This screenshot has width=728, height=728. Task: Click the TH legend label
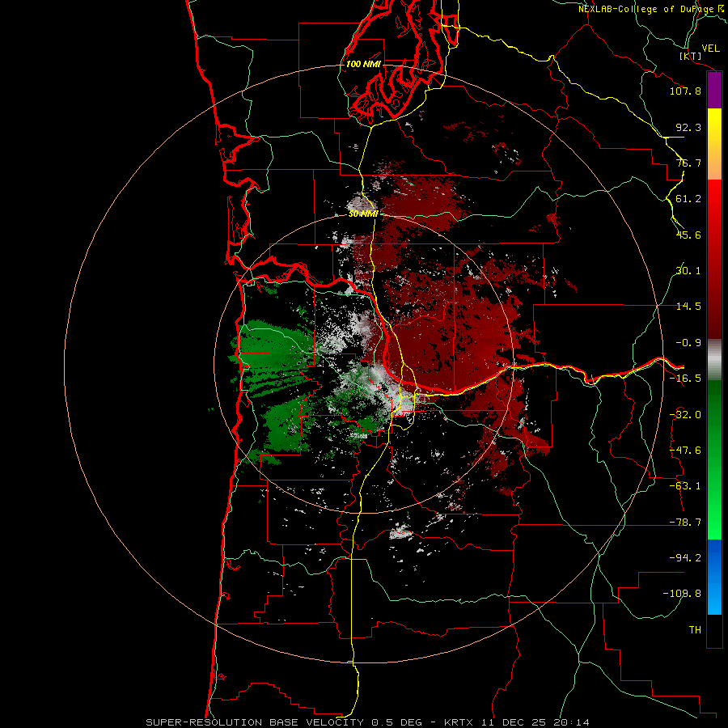695,630
